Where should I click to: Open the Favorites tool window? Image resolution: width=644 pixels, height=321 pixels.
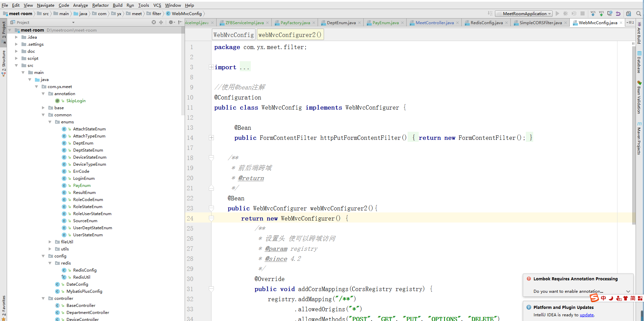pos(3,308)
